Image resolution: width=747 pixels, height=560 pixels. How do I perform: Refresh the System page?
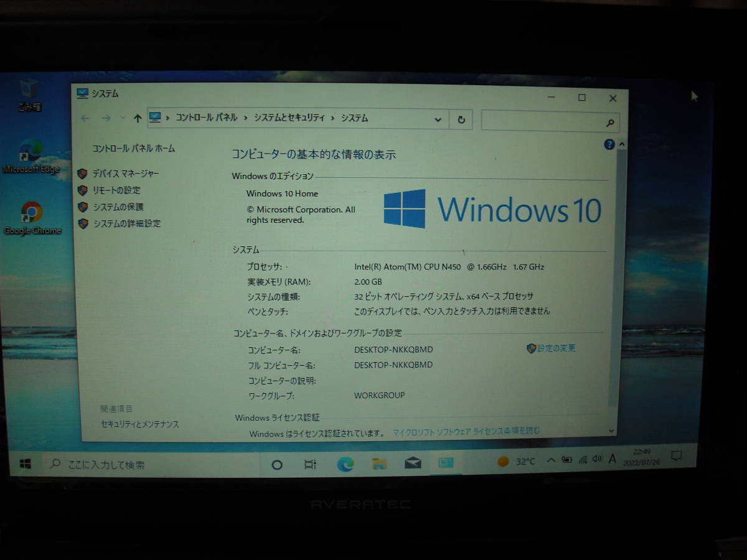(461, 119)
